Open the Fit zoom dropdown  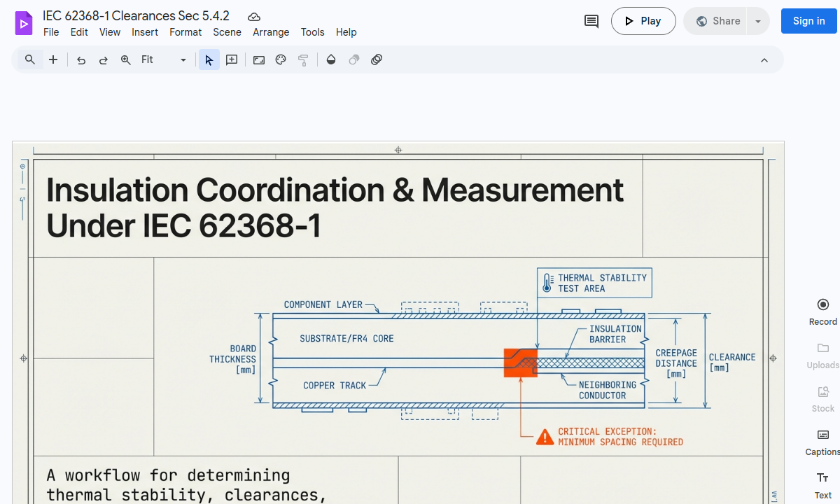[157, 59]
